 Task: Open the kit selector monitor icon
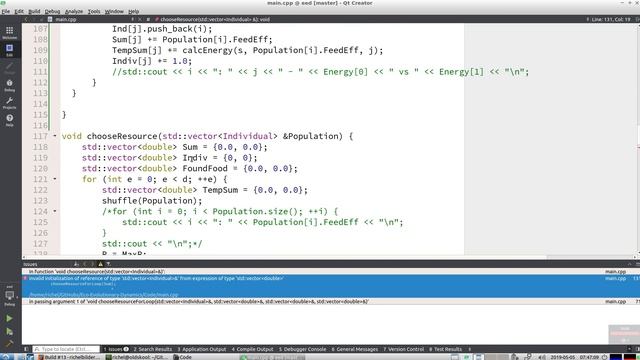coord(9,296)
